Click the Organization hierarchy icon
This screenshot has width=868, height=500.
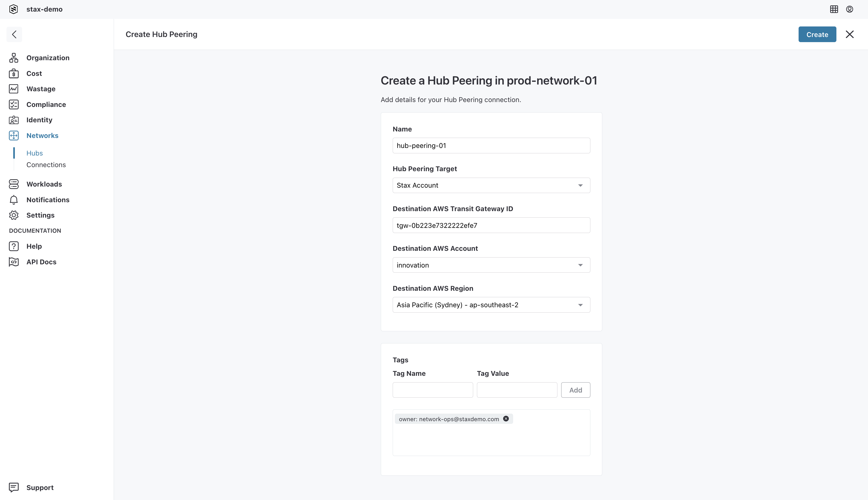pos(14,58)
